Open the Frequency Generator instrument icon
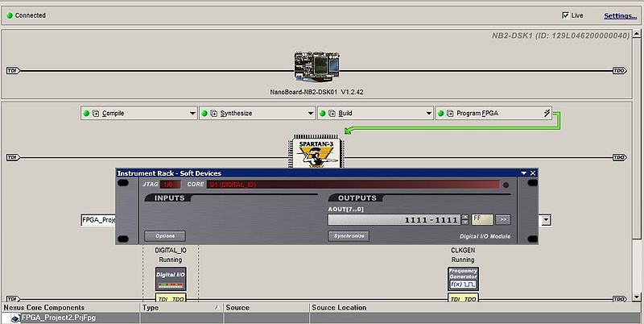Viewport: 644px width, 324px height. click(x=463, y=279)
